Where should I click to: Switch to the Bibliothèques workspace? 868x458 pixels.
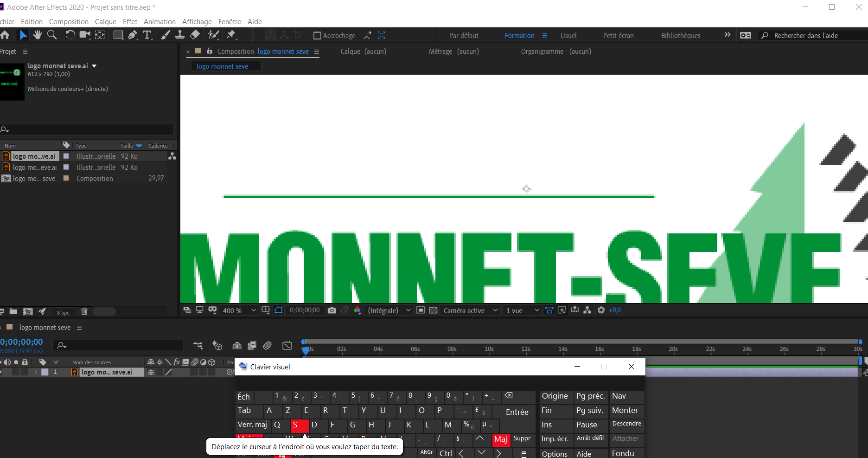[x=681, y=36]
